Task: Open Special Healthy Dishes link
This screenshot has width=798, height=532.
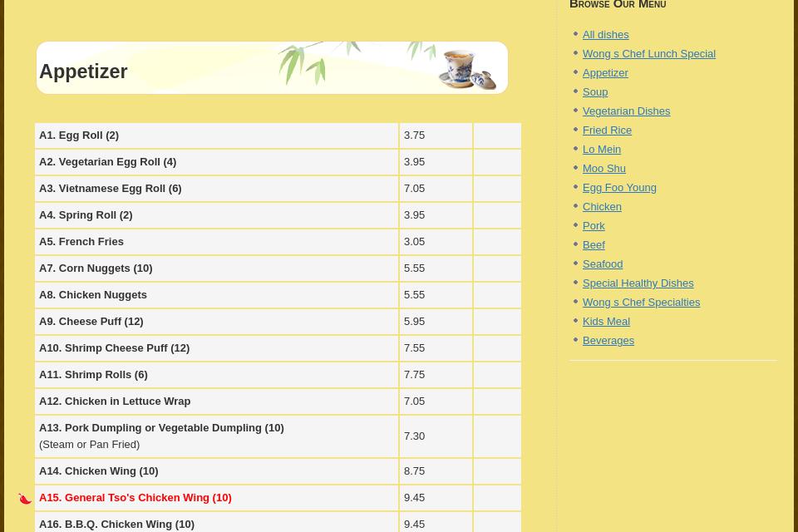Action: [x=638, y=283]
